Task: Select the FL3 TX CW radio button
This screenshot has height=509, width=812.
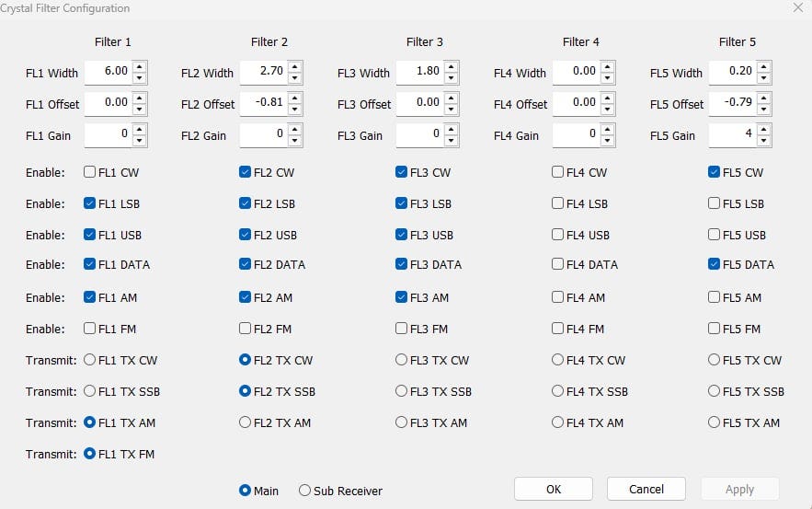Action: 401,360
